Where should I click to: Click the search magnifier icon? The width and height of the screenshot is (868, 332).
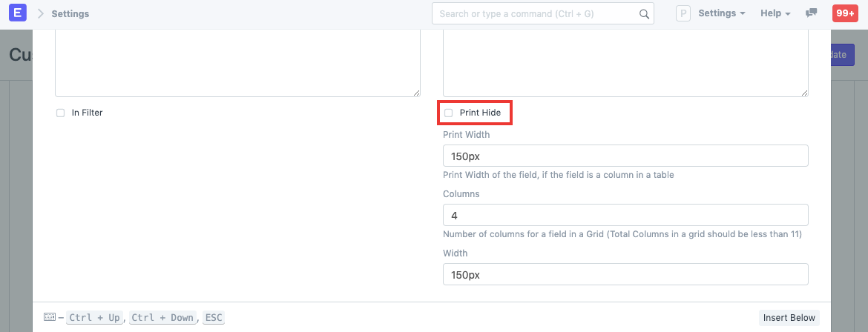coord(644,14)
